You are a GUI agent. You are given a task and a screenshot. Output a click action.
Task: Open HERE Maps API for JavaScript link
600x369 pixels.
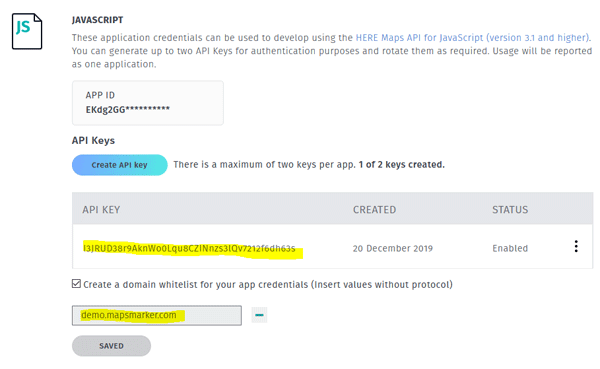pyautogui.click(x=473, y=38)
